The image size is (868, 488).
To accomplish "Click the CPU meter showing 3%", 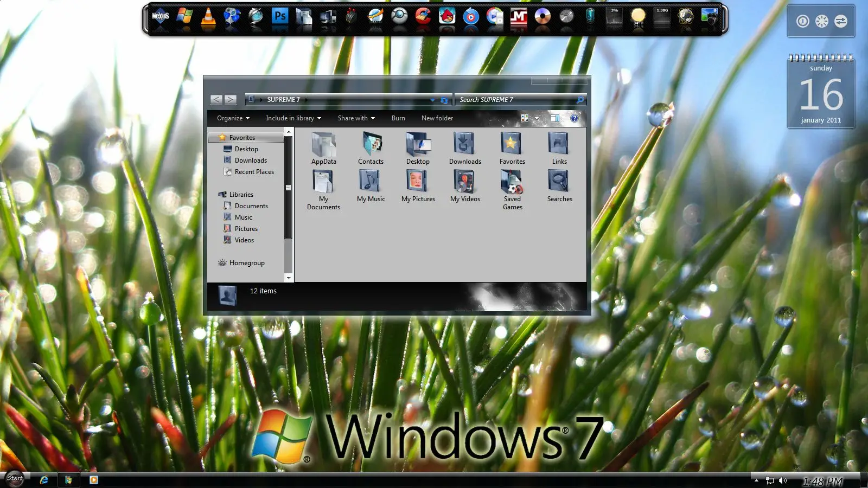I will coord(614,16).
